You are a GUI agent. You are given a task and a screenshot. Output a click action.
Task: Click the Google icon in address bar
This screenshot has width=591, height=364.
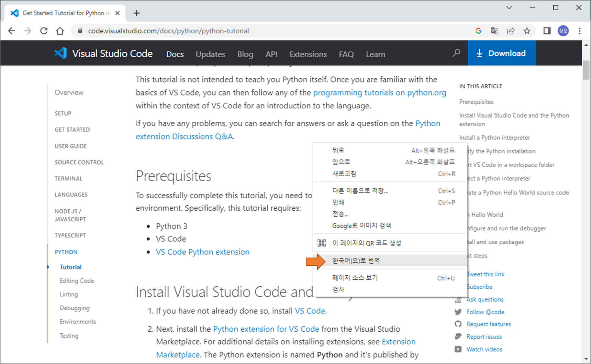478,31
